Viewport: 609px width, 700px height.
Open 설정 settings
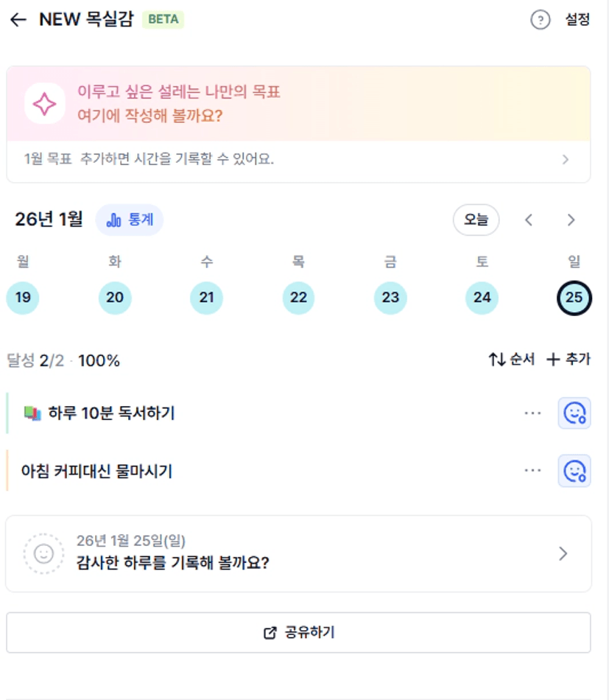(577, 20)
